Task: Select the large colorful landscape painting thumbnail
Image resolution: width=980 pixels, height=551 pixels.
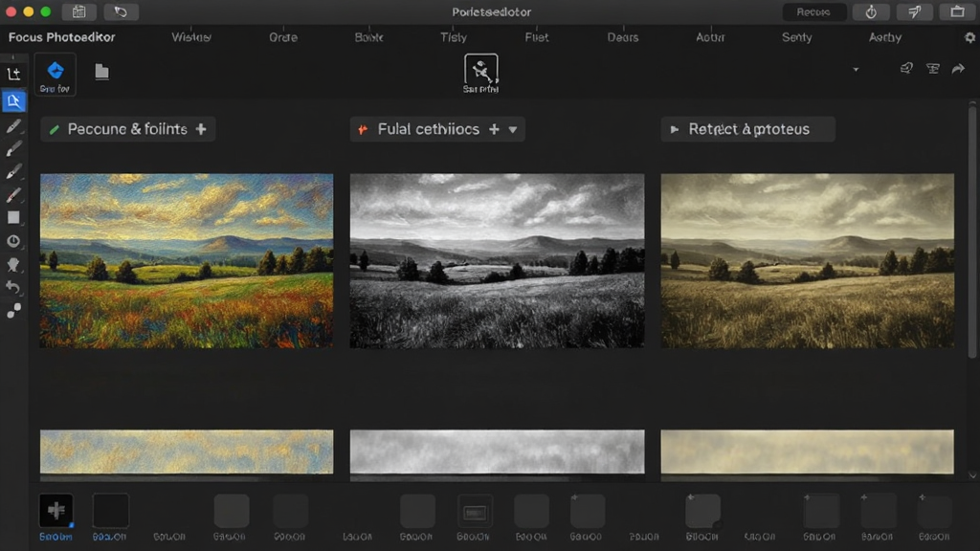Action: pos(187,260)
